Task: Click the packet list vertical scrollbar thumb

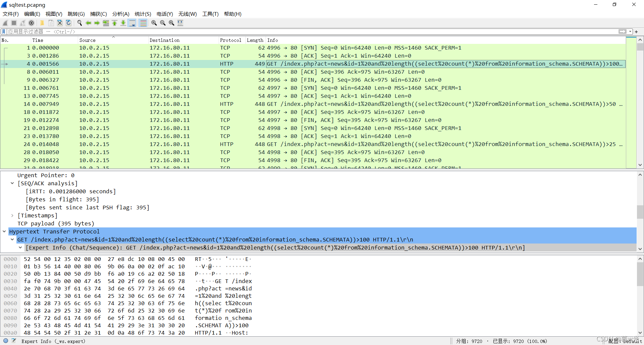Action: click(640, 47)
